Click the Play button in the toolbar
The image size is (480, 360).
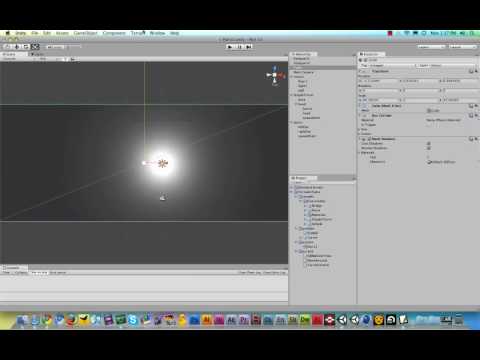pos(230,47)
